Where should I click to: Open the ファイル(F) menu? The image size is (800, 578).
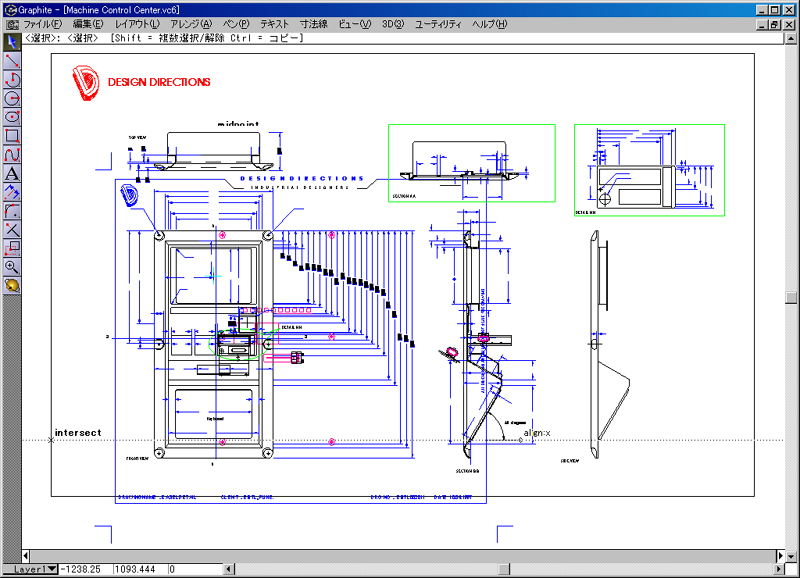coord(41,23)
